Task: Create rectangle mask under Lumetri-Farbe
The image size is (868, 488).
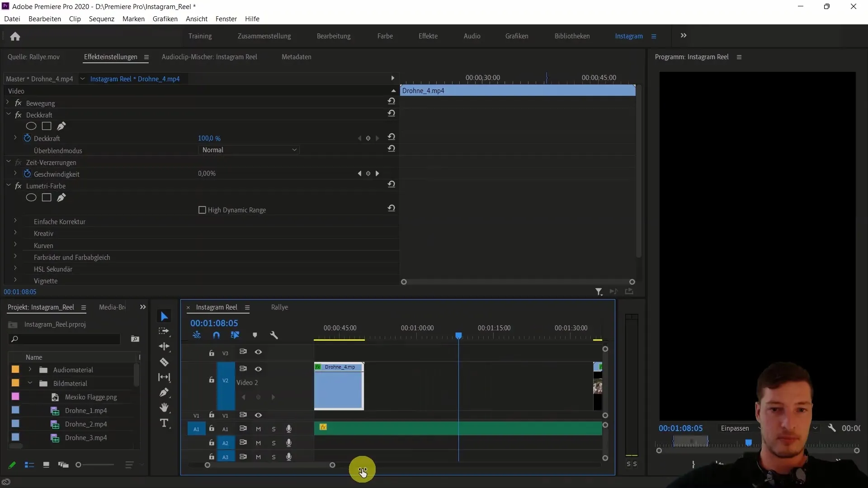Action: coord(47,197)
